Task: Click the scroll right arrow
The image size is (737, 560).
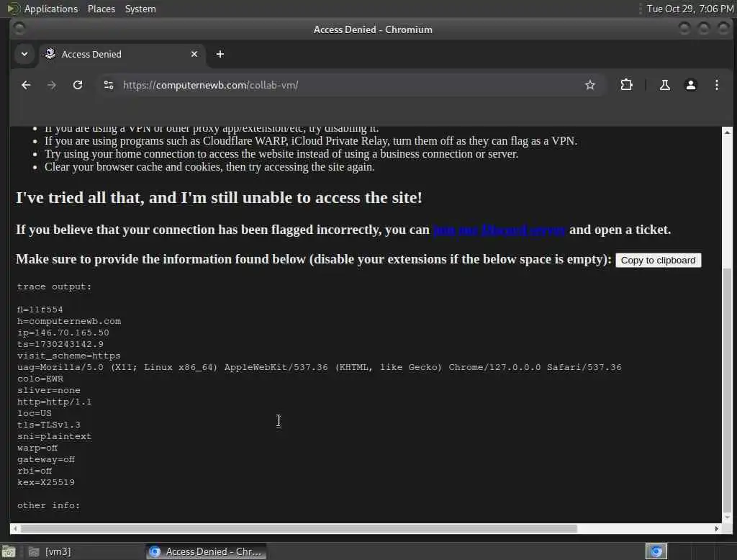Action: pyautogui.click(x=716, y=528)
